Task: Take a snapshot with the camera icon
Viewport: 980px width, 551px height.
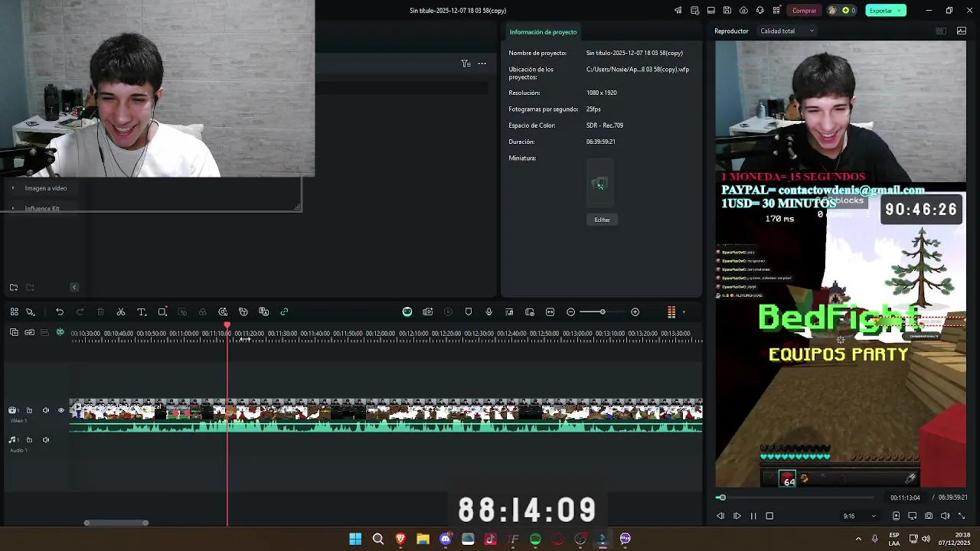Action: tap(929, 517)
